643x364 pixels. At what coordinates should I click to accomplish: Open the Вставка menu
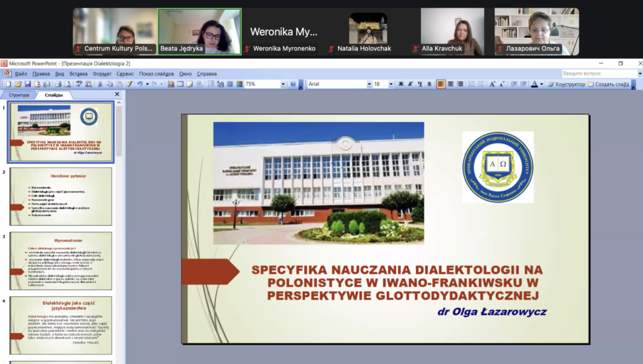tap(78, 74)
